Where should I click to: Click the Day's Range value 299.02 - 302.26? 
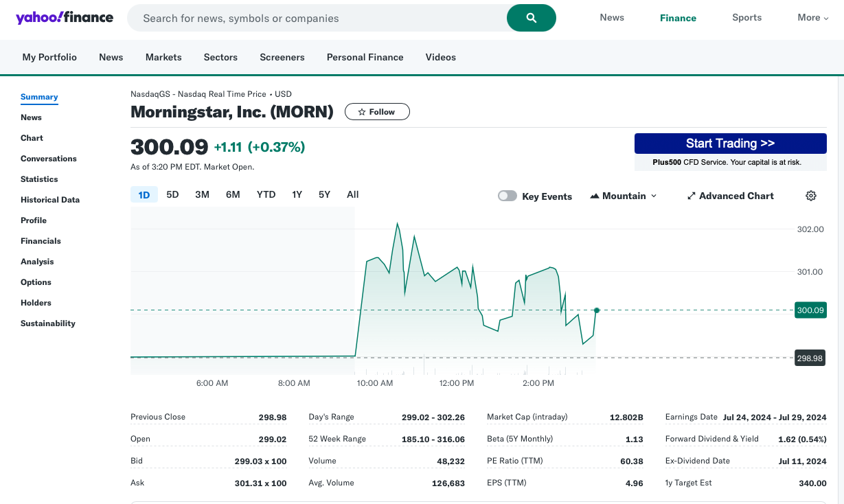(x=433, y=417)
